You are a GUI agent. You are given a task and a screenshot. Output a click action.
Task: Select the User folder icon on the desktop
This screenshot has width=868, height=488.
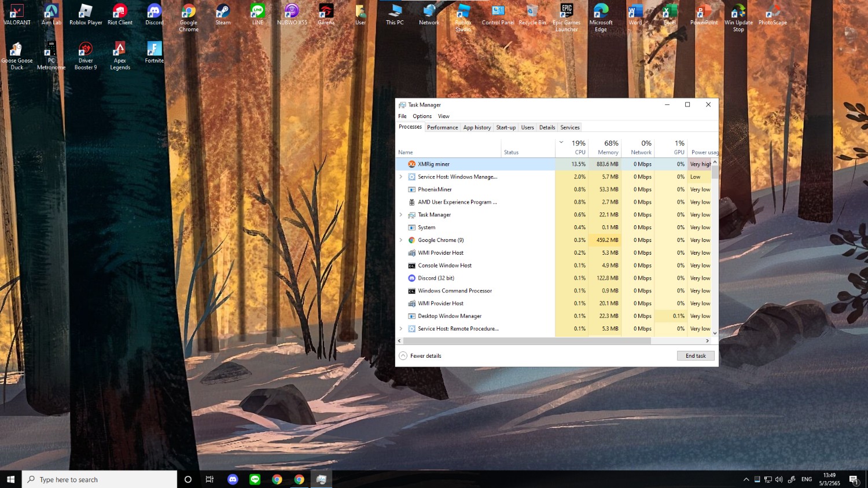tap(361, 15)
